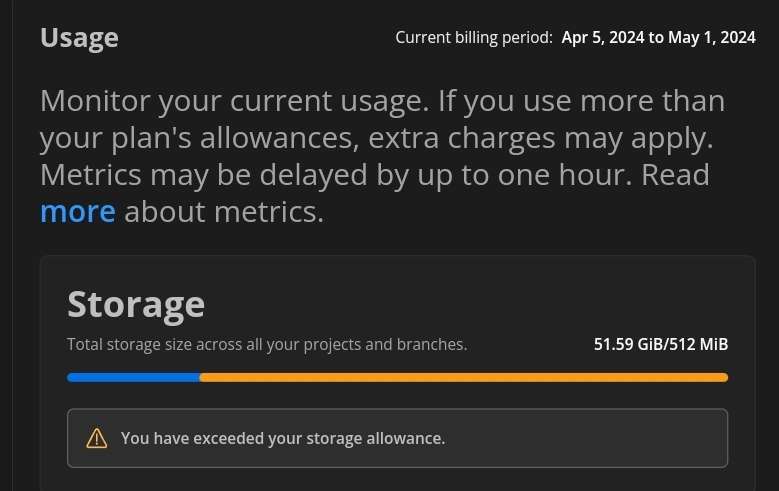
Task: Click the word "to" between billing dates
Action: coord(656,38)
